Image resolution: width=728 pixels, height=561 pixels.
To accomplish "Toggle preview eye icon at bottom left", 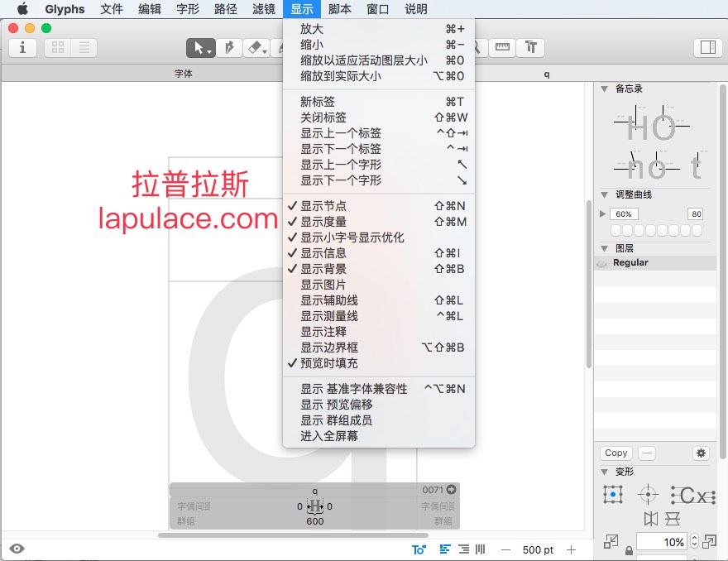I will click(x=17, y=549).
